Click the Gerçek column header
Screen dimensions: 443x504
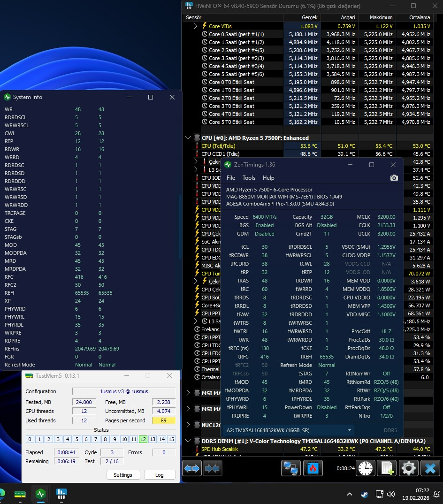302,17
